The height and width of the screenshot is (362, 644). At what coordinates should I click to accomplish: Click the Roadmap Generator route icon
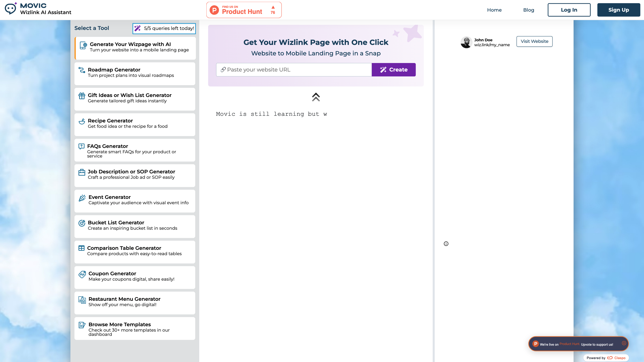point(82,70)
